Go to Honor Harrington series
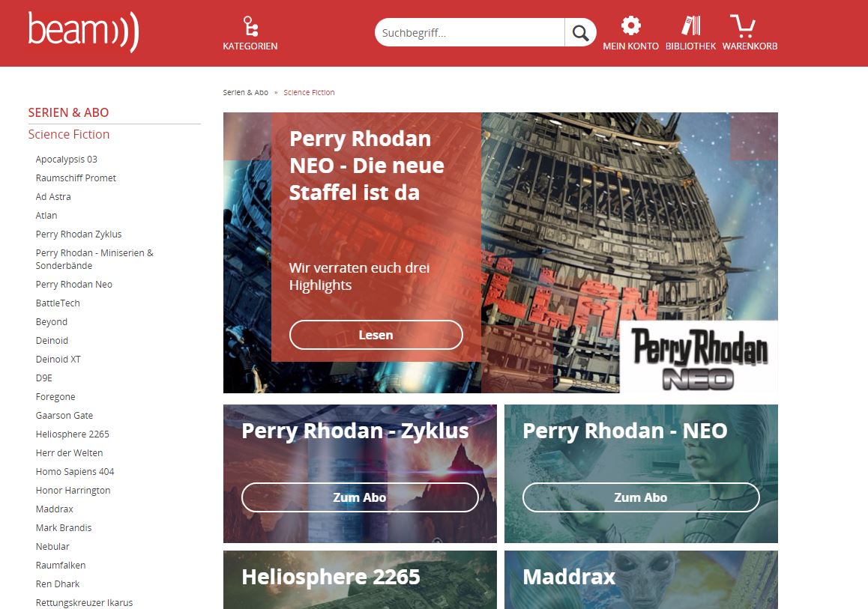Image resolution: width=868 pixels, height=609 pixels. pyautogui.click(x=73, y=491)
